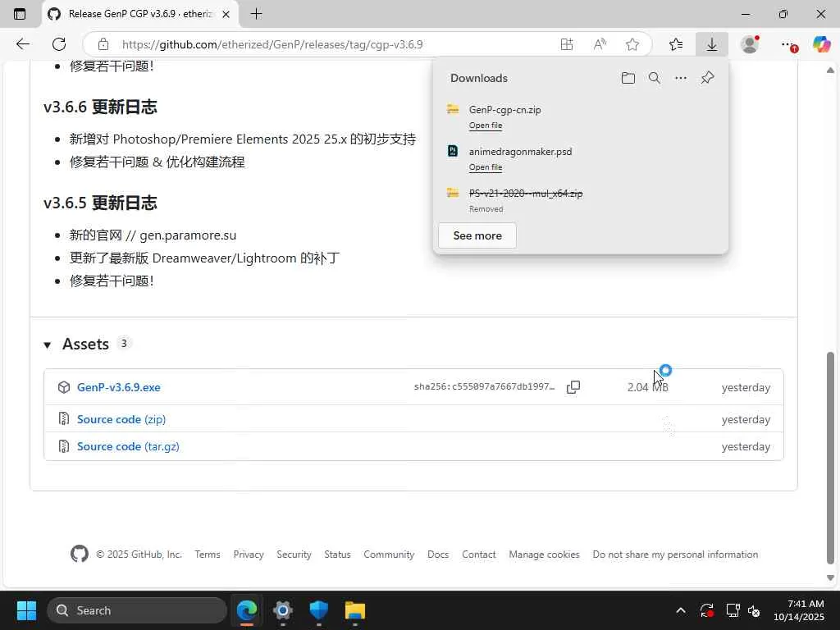This screenshot has width=840, height=630.
Task: Click the browser back arrow
Action: point(22,44)
